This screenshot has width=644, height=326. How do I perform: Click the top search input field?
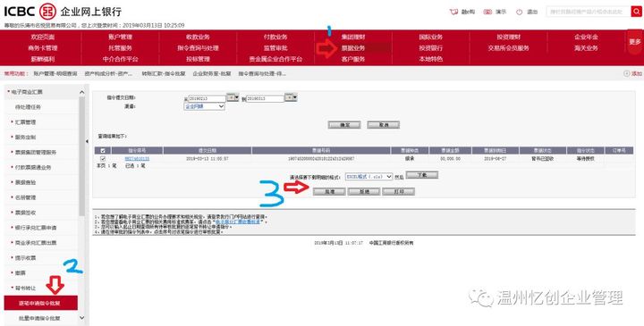pos(589,12)
